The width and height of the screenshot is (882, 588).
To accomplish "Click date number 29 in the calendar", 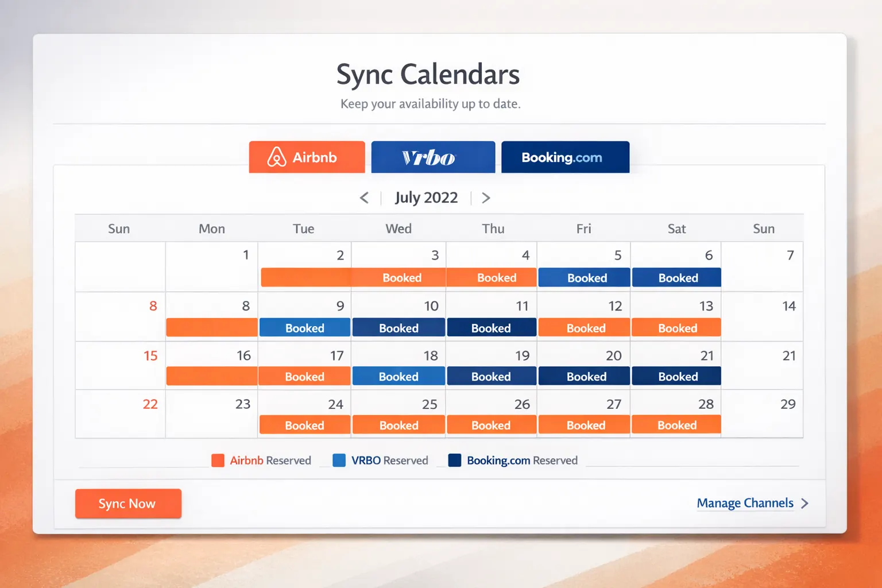I will point(788,404).
